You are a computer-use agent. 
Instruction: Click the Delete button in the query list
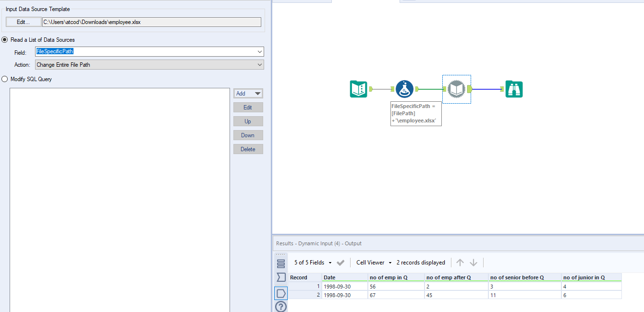coord(248,149)
